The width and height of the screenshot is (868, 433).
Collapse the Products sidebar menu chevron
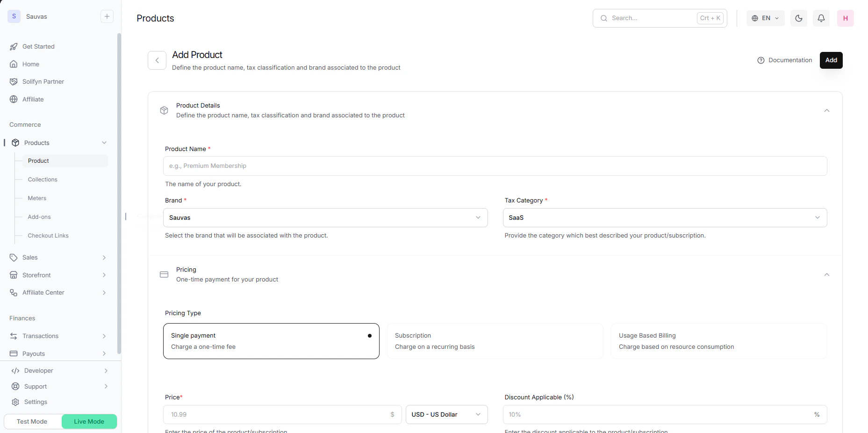[x=104, y=143]
